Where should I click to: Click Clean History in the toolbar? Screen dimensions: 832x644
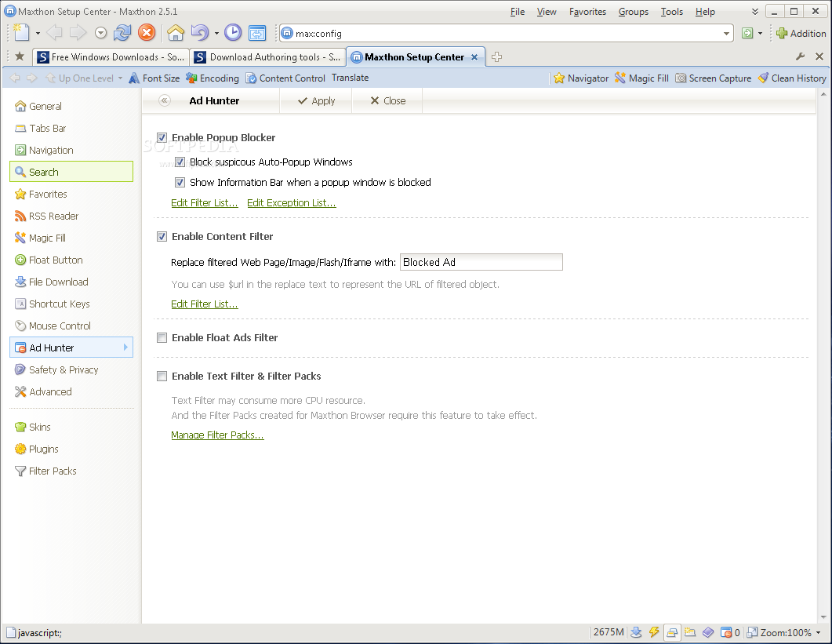point(792,78)
